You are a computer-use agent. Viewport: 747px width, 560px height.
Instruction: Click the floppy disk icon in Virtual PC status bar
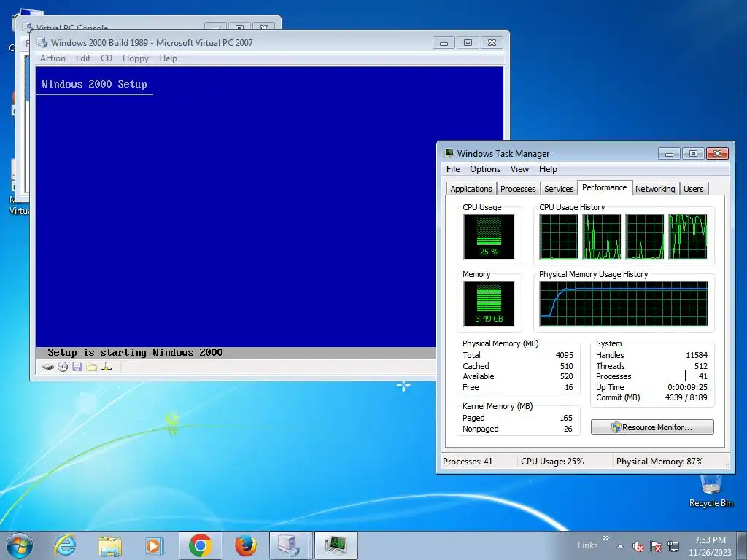(77, 367)
